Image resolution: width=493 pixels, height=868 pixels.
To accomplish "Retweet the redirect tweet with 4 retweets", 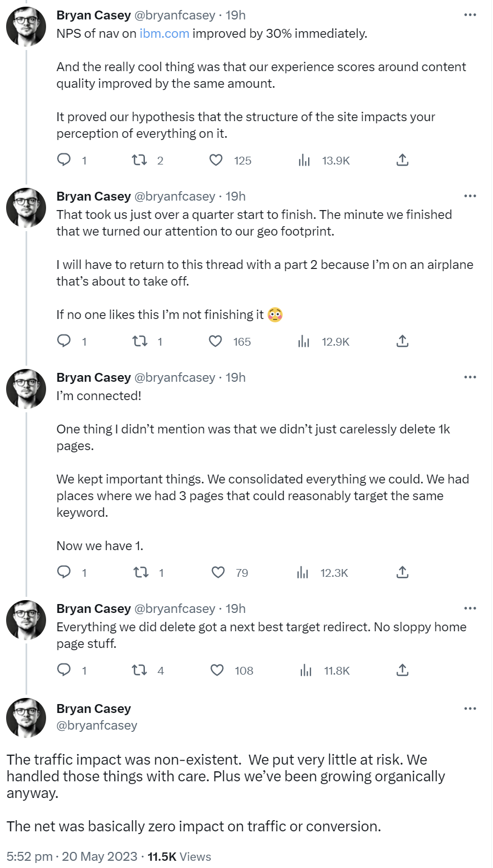I will [x=139, y=670].
